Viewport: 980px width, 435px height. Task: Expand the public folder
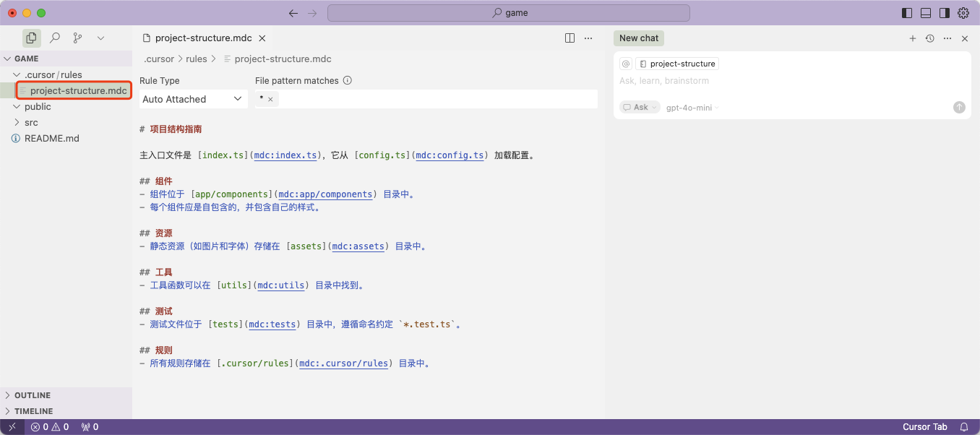click(x=66, y=106)
